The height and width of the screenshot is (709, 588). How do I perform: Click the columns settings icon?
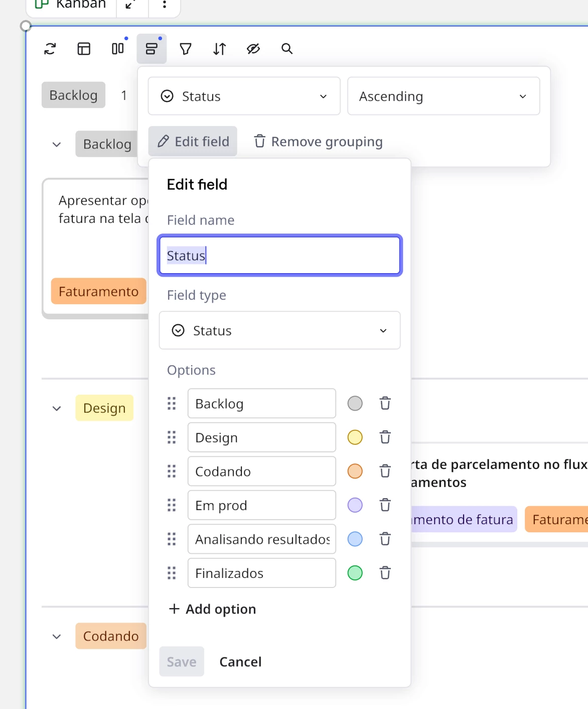118,49
